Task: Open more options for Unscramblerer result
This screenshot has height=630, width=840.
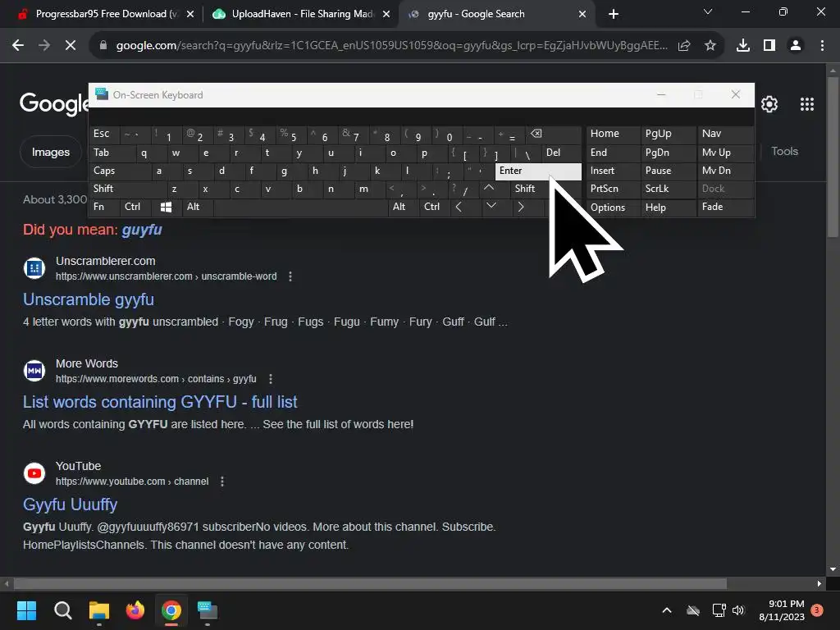Action: (290, 276)
